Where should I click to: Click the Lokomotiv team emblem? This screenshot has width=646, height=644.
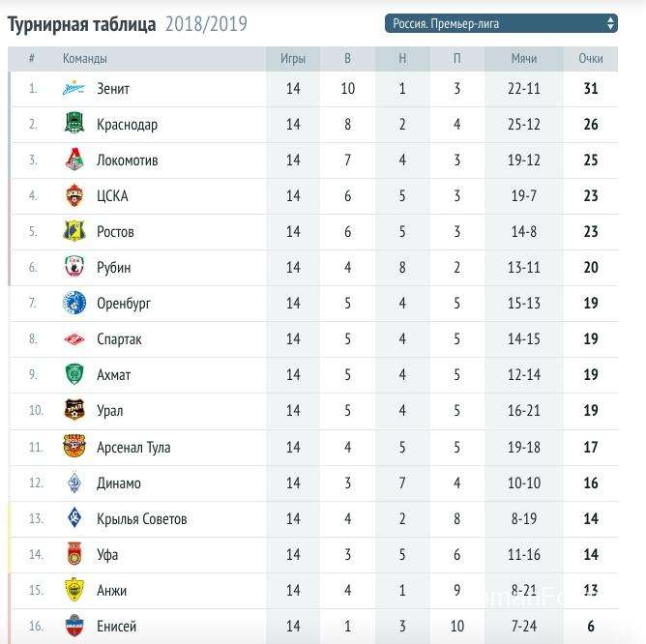[74, 160]
